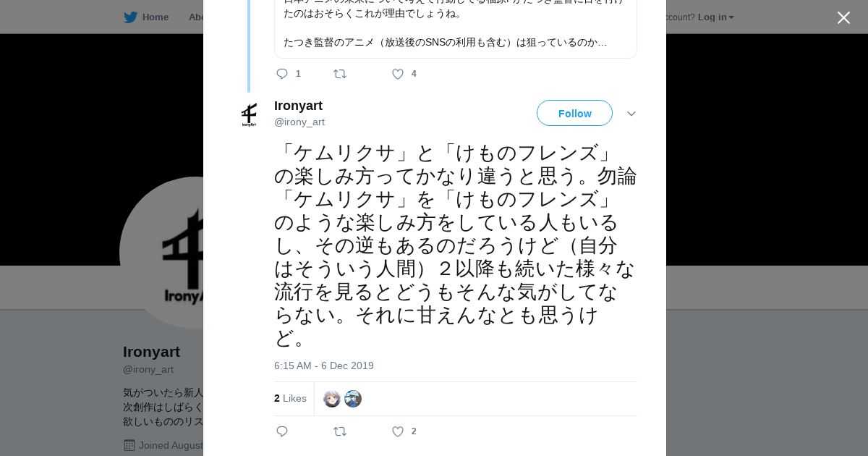Retweet the main Ironyart tweet
The width and height of the screenshot is (868, 456).
point(340,431)
